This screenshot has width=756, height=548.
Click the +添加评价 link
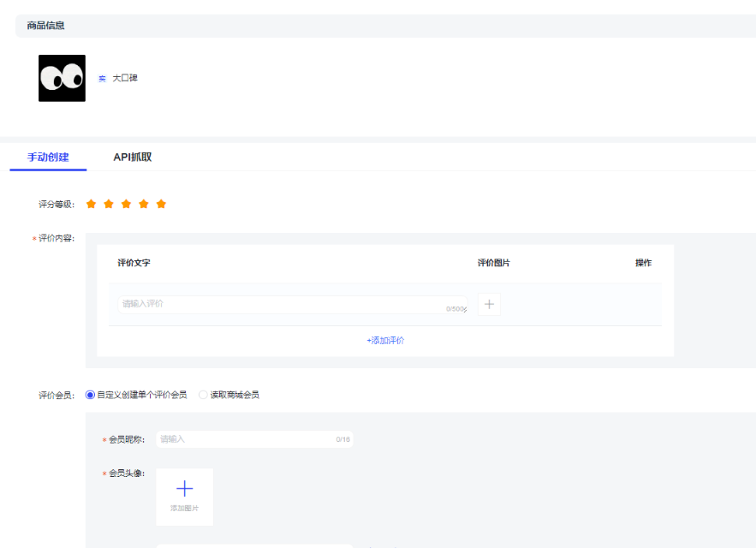tap(385, 340)
